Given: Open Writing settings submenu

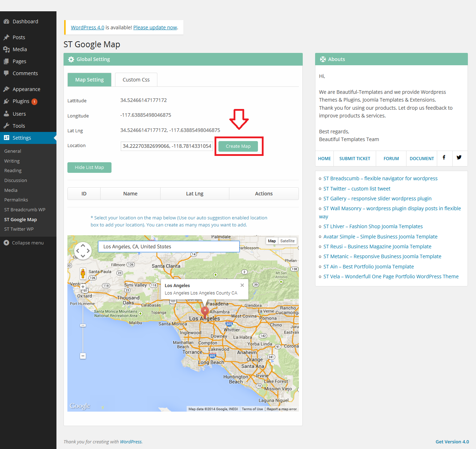Looking at the screenshot, I should (12, 161).
